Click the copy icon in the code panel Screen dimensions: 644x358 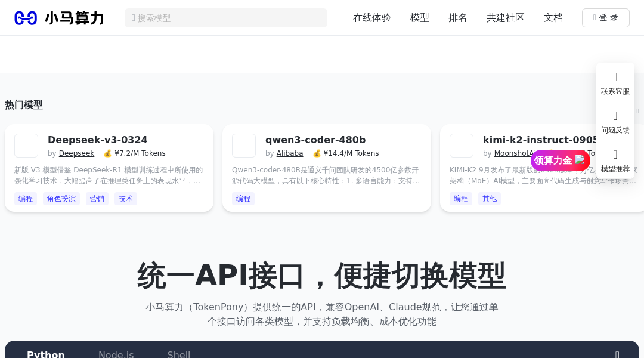click(617, 354)
